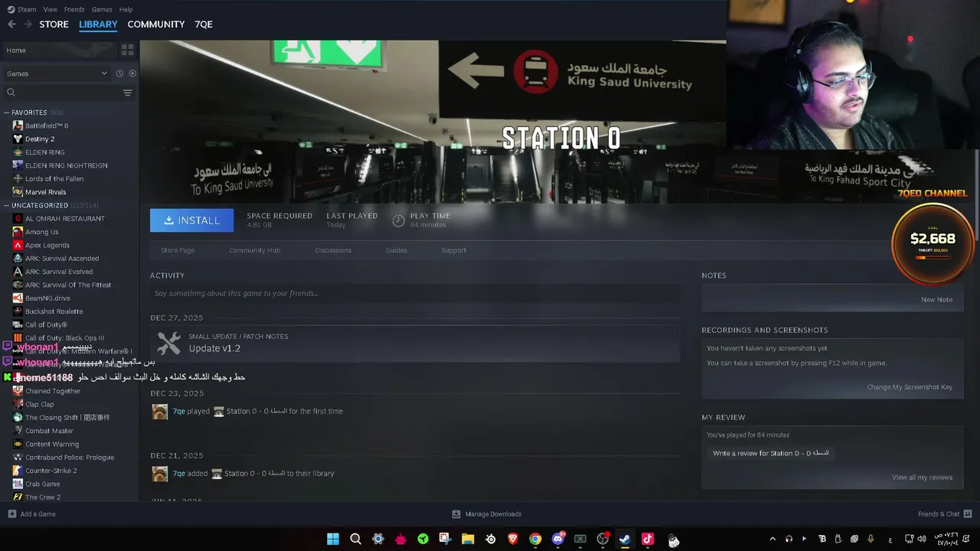
Task: Click the Among Us game icon
Action: [x=18, y=232]
